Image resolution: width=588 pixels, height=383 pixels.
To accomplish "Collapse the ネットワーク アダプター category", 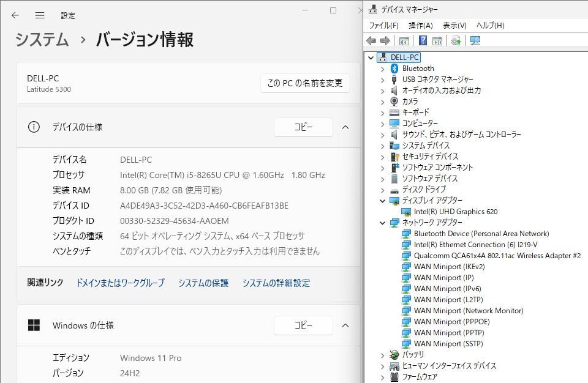I will click(x=382, y=223).
